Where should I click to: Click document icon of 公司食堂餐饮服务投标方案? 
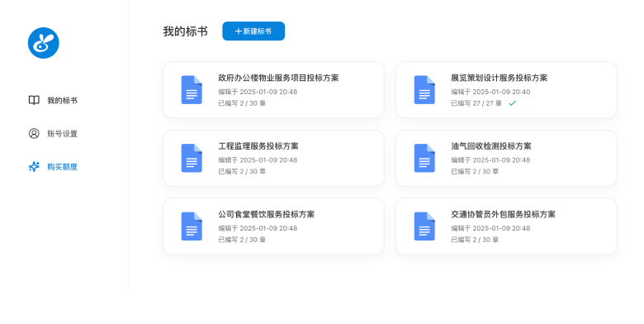pyautogui.click(x=192, y=226)
